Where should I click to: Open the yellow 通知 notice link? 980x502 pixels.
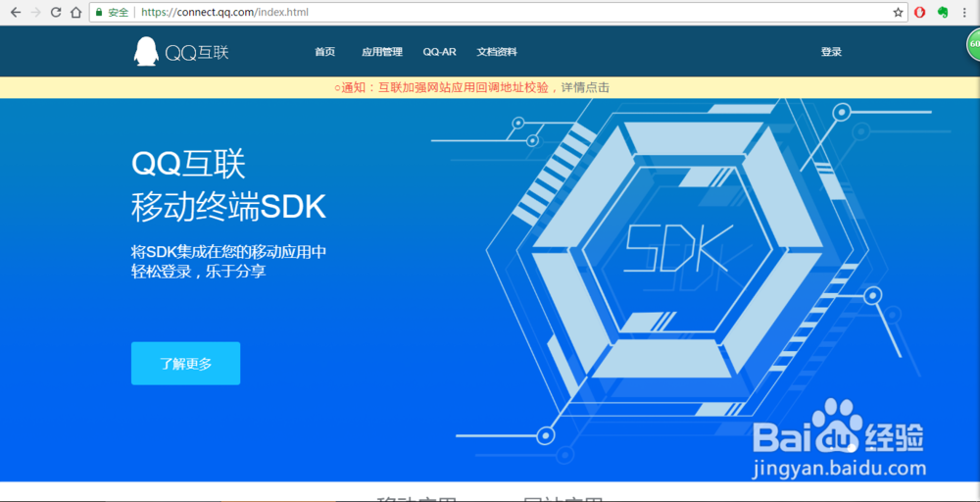coord(472,88)
